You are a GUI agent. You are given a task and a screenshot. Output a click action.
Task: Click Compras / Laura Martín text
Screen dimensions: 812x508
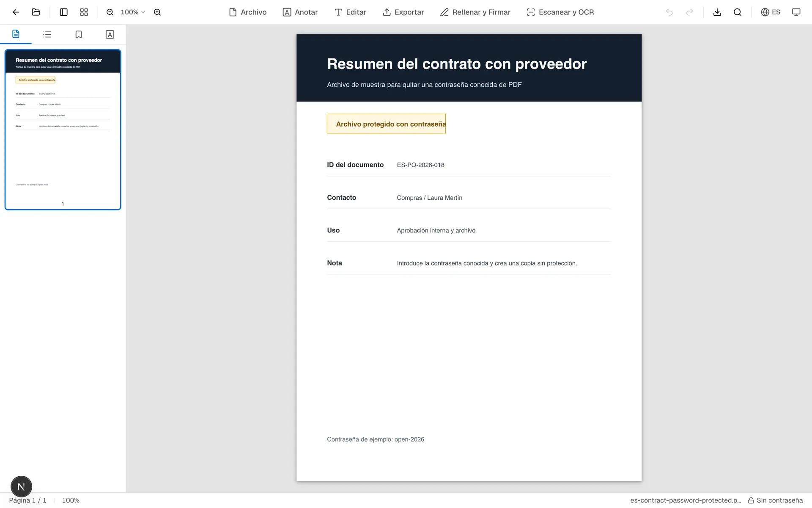429,198
